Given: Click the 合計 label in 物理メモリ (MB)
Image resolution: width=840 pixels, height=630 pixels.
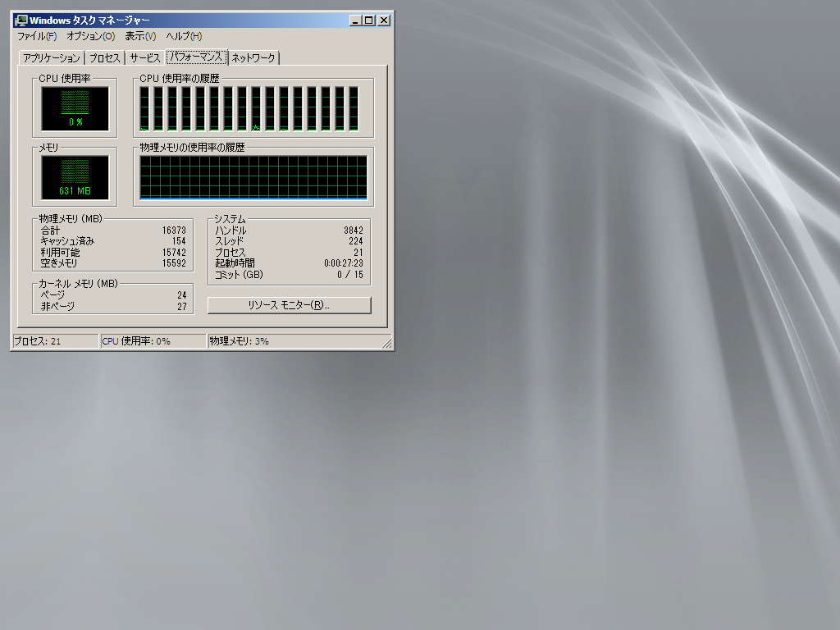Looking at the screenshot, I should [50, 231].
